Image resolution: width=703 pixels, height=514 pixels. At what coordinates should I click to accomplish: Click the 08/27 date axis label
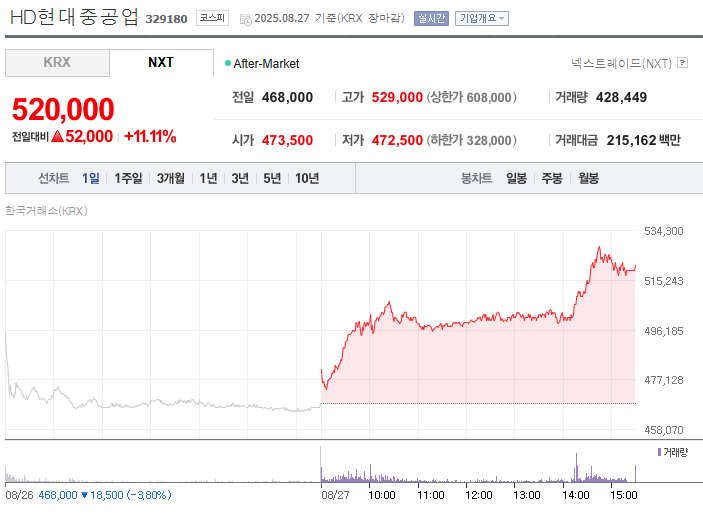(335, 495)
